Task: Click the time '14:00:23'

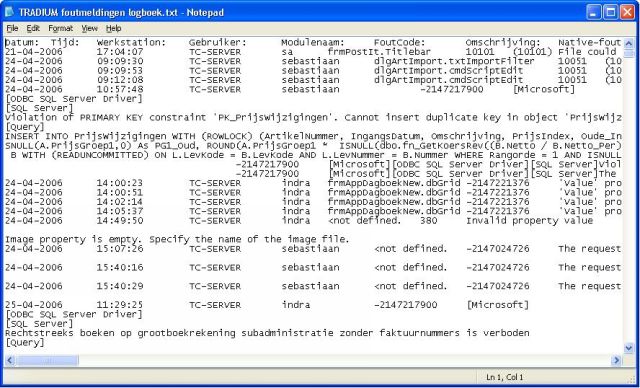Action: (x=120, y=183)
